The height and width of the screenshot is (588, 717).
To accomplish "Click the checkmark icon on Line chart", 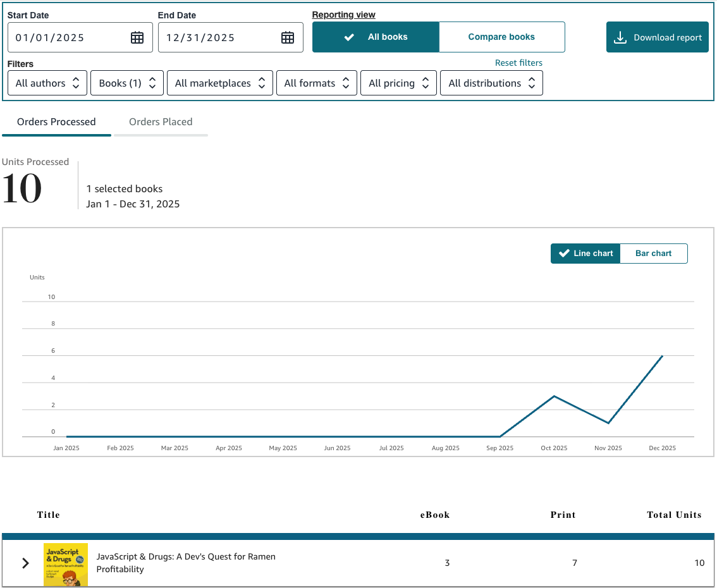I will tap(564, 254).
